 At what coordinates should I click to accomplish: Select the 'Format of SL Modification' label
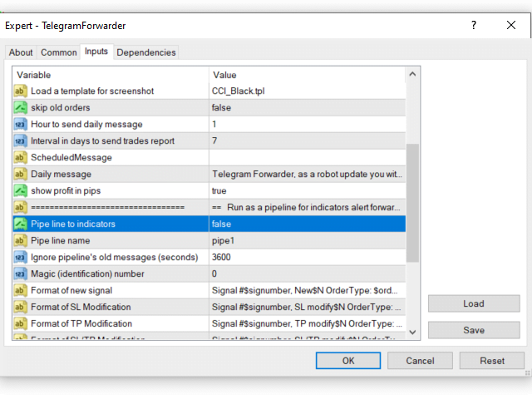[81, 307]
